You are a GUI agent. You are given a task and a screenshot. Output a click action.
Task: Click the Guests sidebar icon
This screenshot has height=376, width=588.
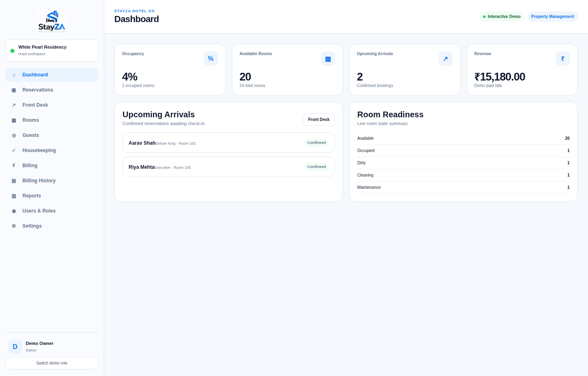pyautogui.click(x=14, y=135)
